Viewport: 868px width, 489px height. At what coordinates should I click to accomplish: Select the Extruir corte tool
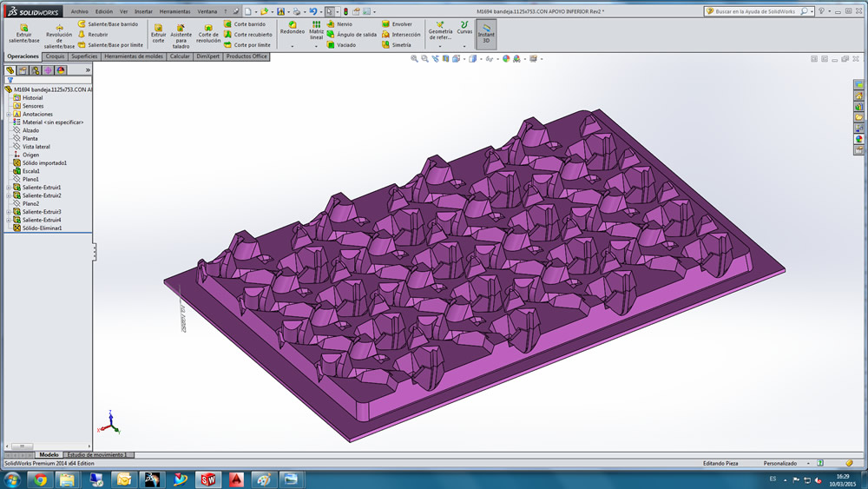(158, 33)
